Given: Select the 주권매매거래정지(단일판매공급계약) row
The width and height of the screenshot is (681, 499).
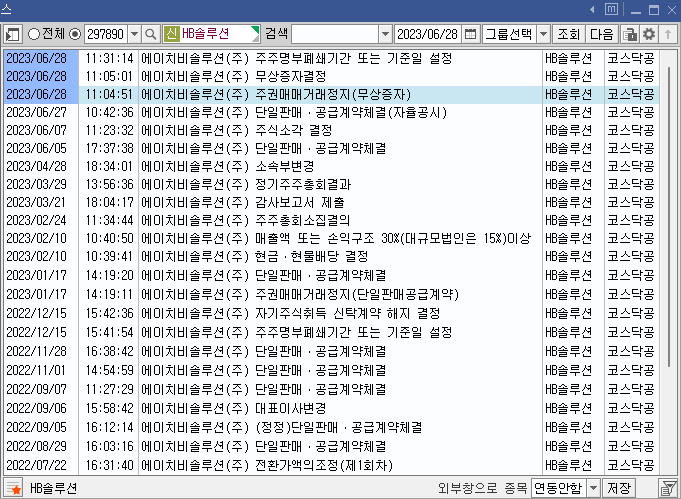Looking at the screenshot, I should 331,294.
